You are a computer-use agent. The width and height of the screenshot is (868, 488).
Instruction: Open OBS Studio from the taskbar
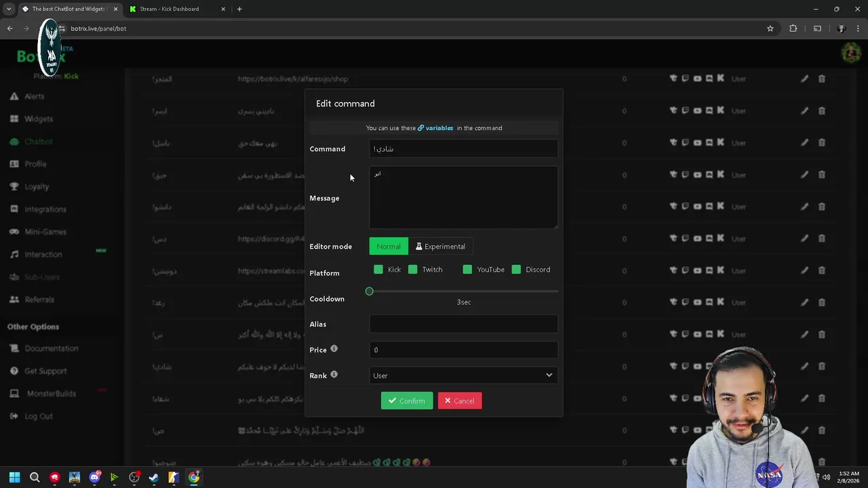pyautogui.click(x=134, y=477)
